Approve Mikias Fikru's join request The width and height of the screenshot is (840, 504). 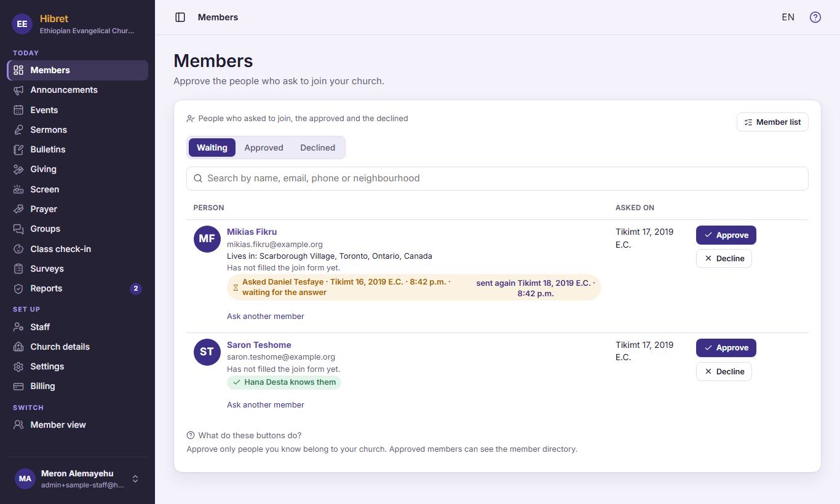(726, 235)
